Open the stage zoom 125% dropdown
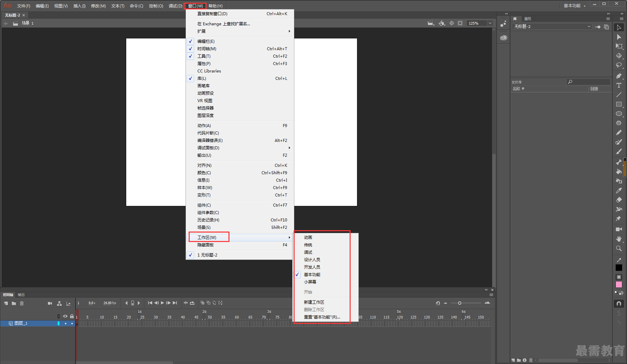The width and height of the screenshot is (627, 364). pyautogui.click(x=490, y=23)
